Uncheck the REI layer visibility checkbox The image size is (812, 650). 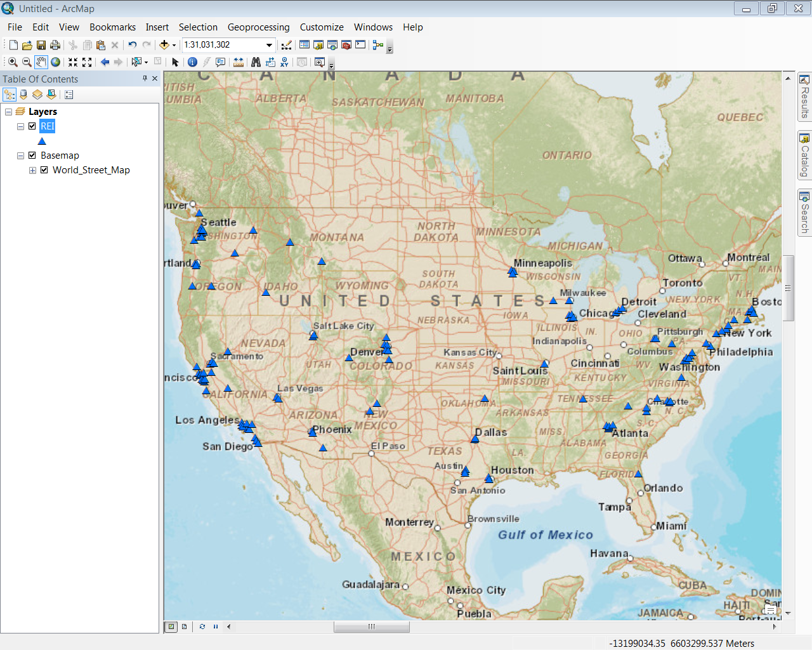pyautogui.click(x=32, y=126)
